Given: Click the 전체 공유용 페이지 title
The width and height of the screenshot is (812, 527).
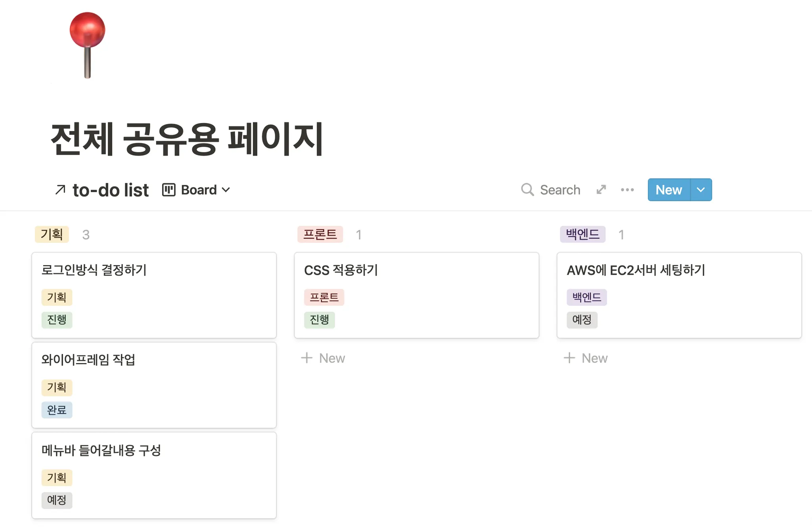Looking at the screenshot, I should coord(187,139).
